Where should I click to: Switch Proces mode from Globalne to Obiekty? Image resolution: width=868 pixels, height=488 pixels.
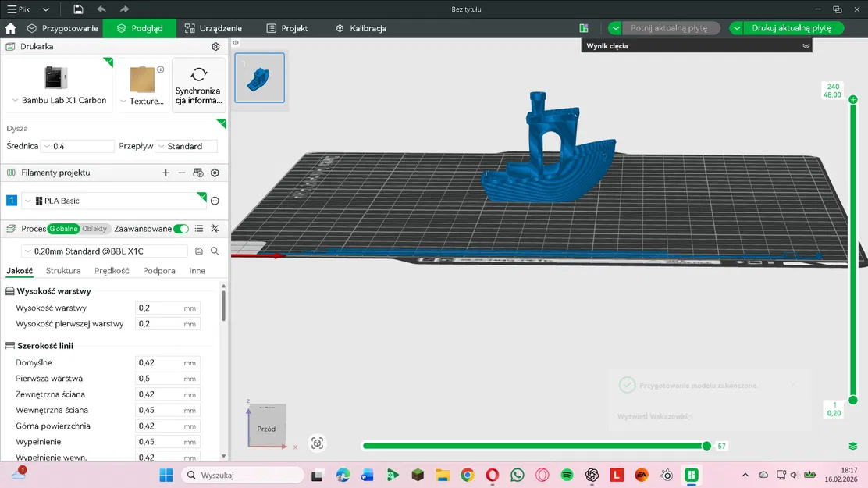94,229
